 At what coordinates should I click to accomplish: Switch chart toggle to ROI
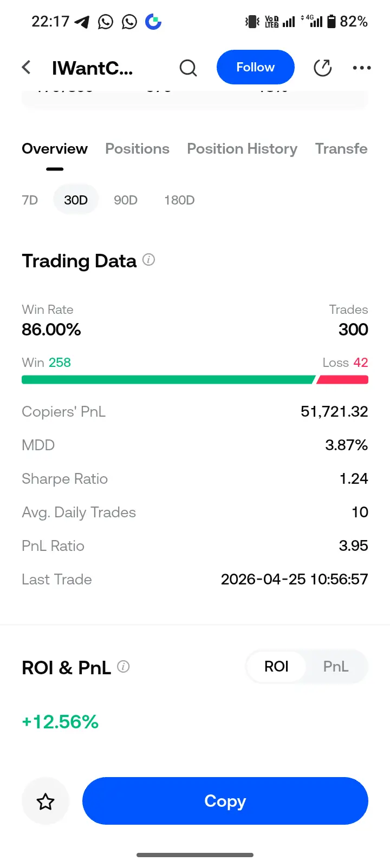click(x=276, y=667)
